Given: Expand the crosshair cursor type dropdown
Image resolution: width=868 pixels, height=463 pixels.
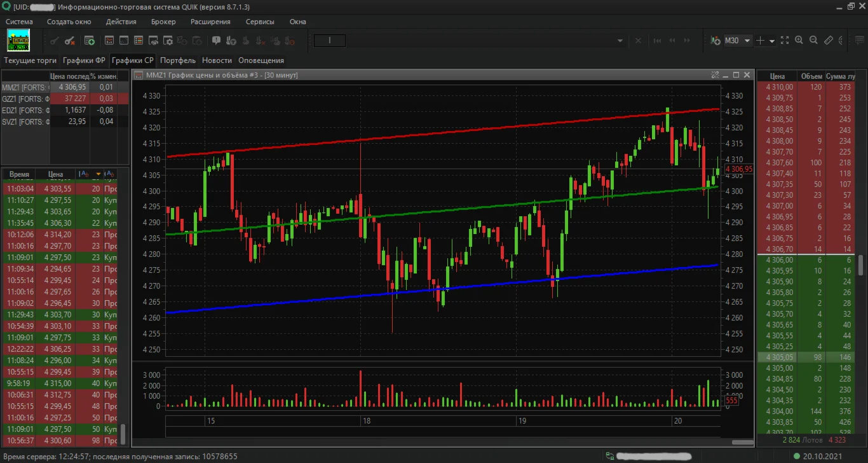Looking at the screenshot, I should (x=772, y=41).
